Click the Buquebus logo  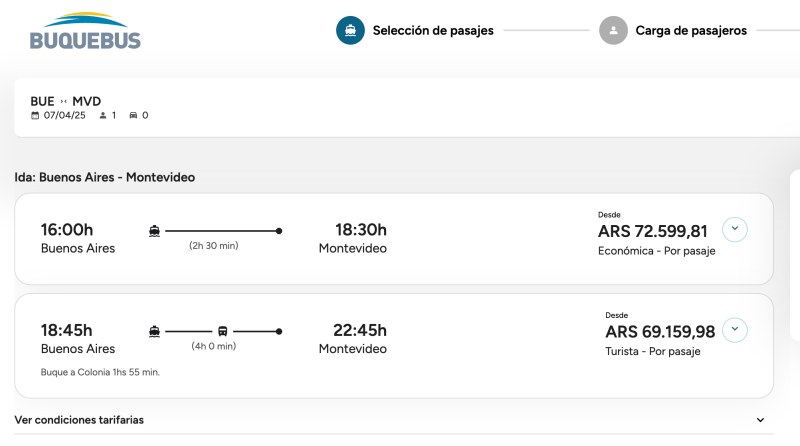[85, 31]
